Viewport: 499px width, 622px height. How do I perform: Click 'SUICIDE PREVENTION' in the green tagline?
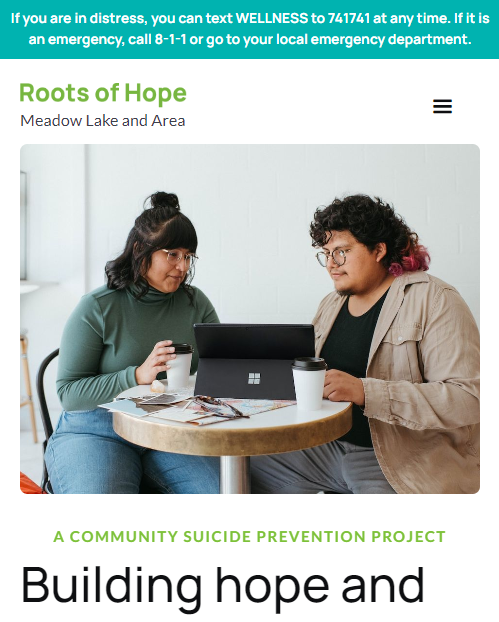[x=274, y=536]
